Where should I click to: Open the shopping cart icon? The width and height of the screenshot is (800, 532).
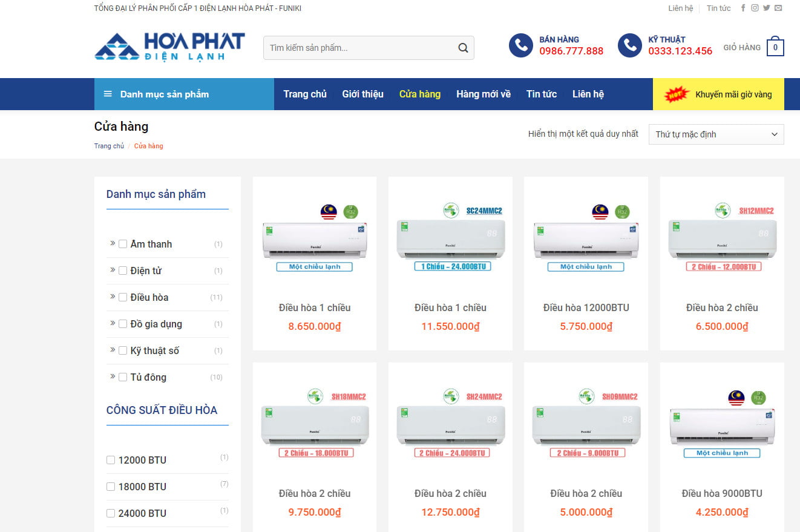pyautogui.click(x=775, y=47)
